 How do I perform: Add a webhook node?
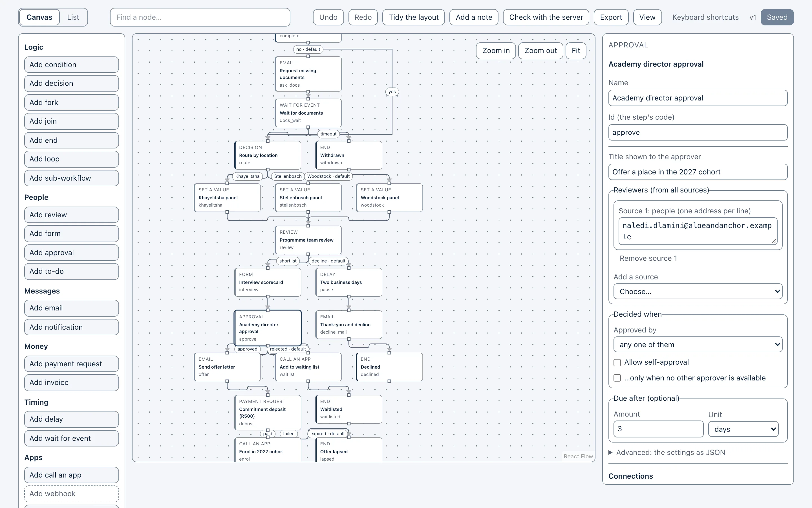coord(71,494)
